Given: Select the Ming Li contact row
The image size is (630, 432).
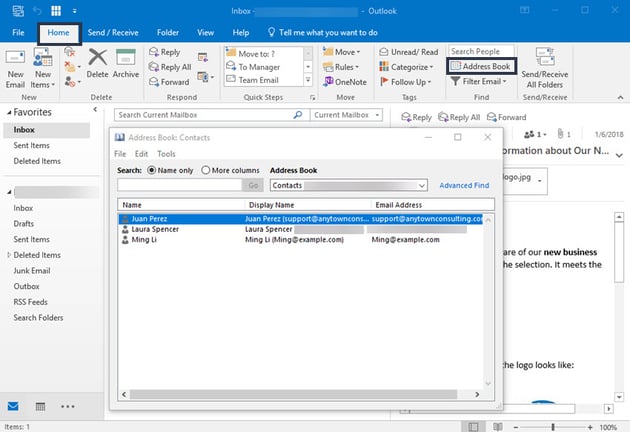Looking at the screenshot, I should (x=301, y=240).
